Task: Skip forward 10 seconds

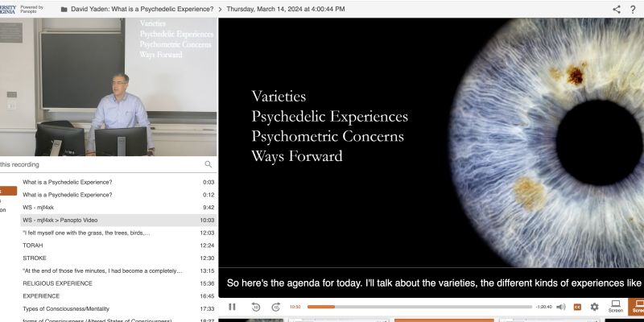Action: point(276,307)
